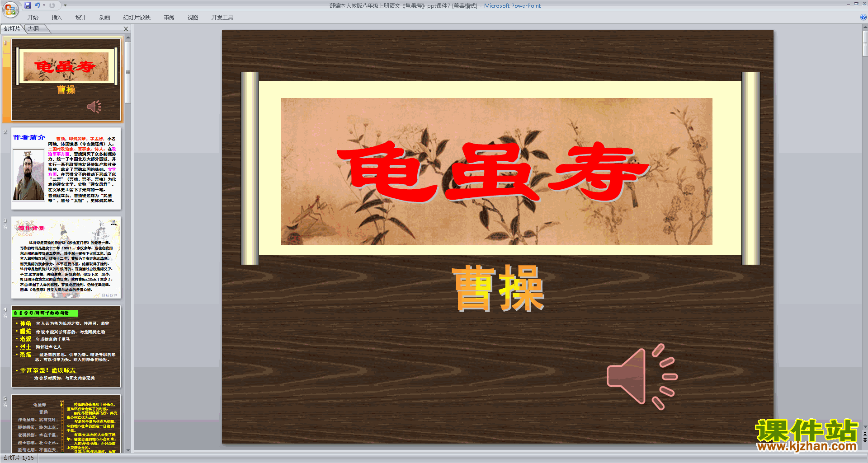
Task: Open the Office button menu
Action: coord(10,9)
